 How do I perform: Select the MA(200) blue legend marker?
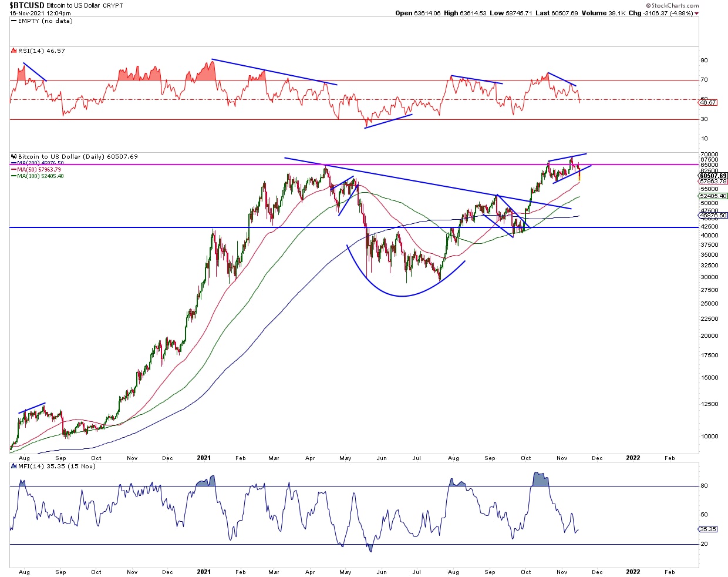pyautogui.click(x=14, y=163)
